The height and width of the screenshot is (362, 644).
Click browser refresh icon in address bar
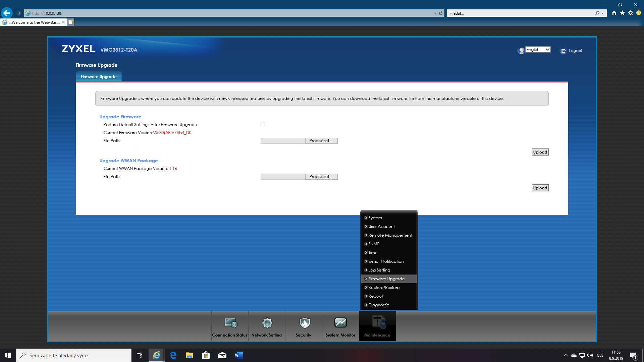(441, 13)
